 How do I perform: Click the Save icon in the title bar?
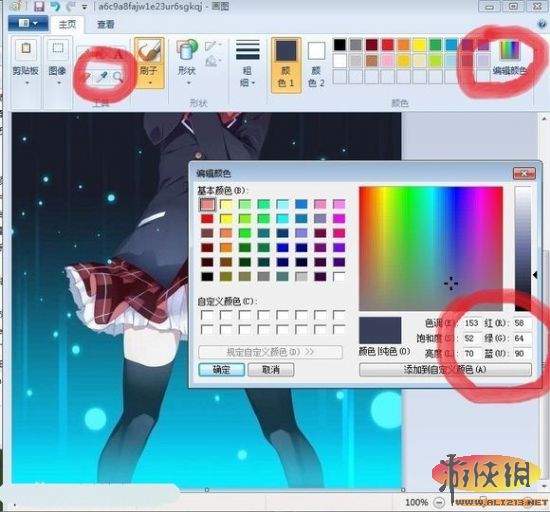39,6
